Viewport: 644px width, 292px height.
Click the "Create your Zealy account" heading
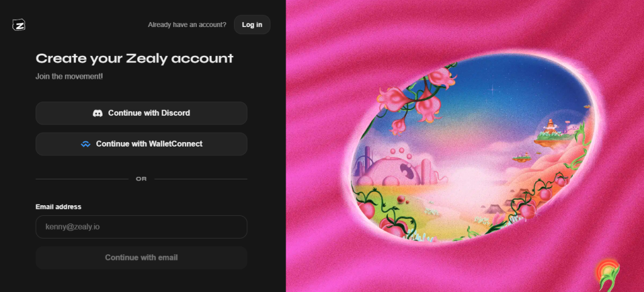point(135,59)
